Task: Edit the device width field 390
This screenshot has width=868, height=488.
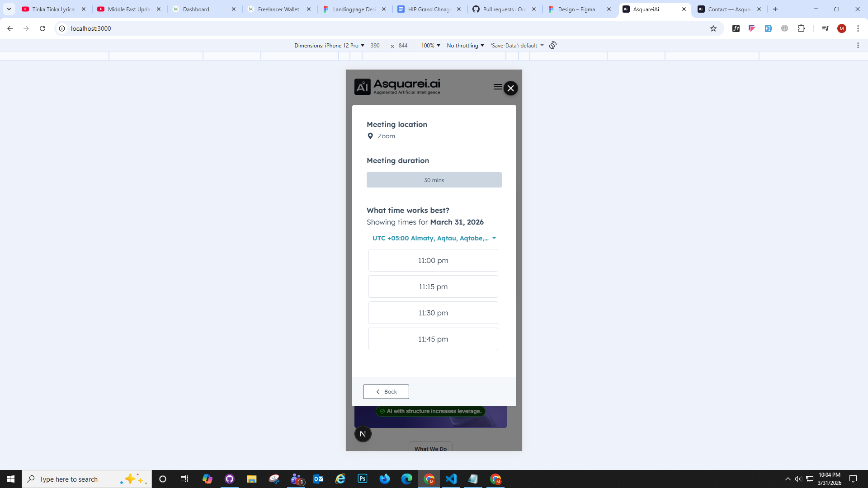Action: [x=375, y=45]
